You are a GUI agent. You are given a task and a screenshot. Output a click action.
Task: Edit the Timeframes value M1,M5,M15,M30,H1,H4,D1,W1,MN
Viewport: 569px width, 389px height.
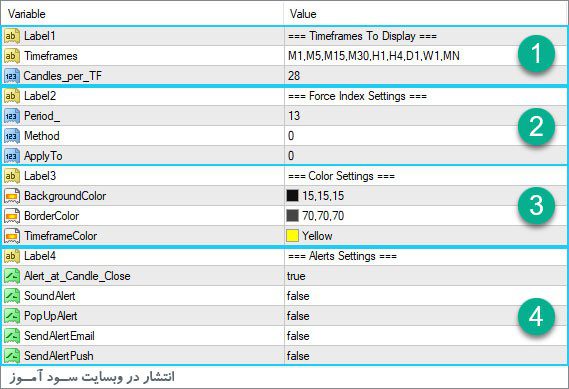click(374, 56)
